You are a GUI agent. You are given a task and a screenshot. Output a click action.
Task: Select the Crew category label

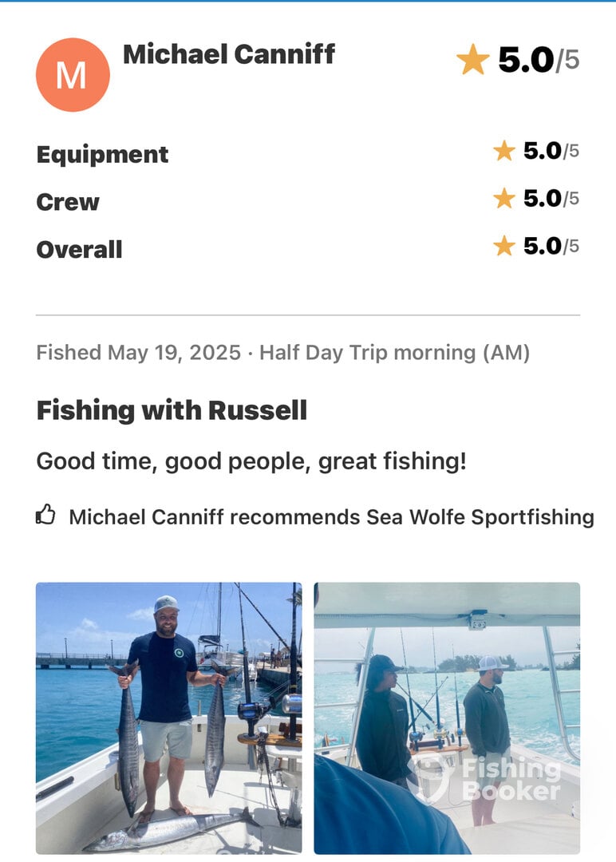coord(68,202)
